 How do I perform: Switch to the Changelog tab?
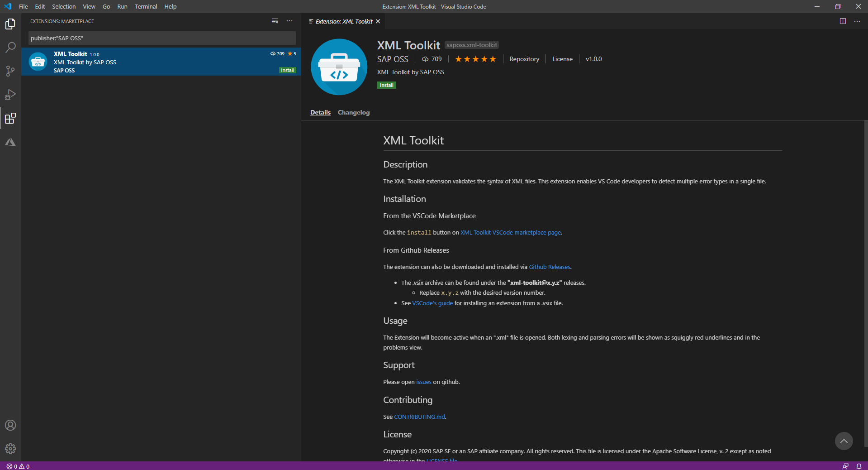(x=353, y=112)
